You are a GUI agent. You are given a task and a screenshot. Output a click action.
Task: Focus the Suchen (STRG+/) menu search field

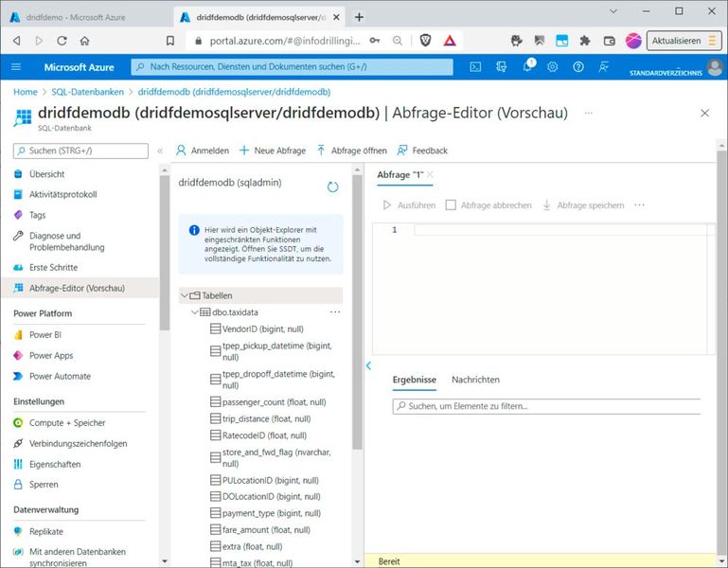80,151
